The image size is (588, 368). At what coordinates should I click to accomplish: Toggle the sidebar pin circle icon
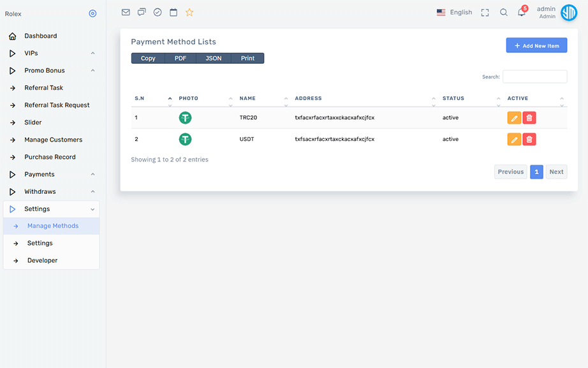pyautogui.click(x=92, y=13)
